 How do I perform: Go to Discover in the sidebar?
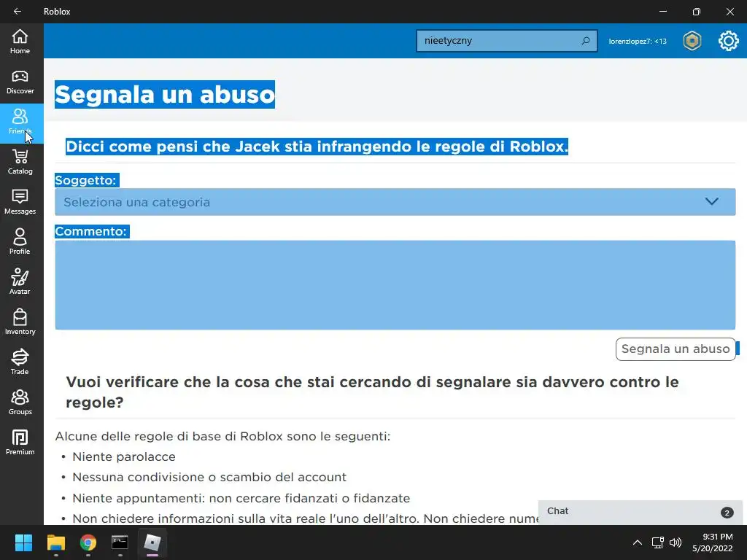pyautogui.click(x=20, y=82)
